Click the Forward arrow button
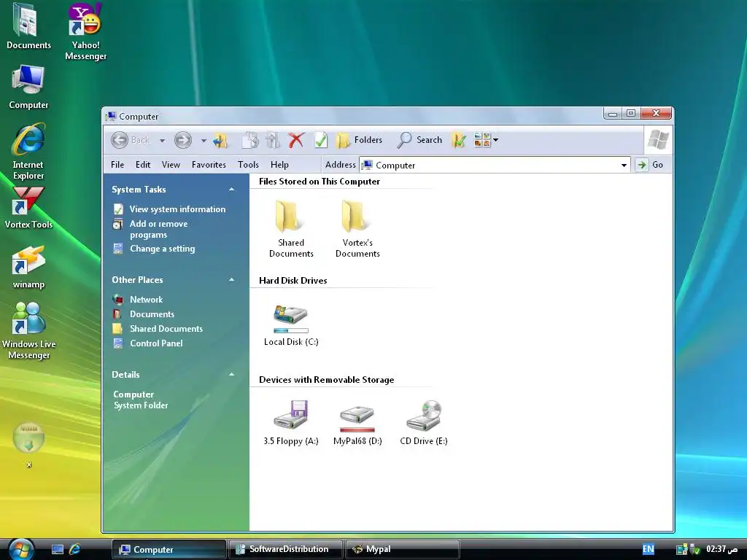Viewport: 747px width, 560px height. [183, 140]
